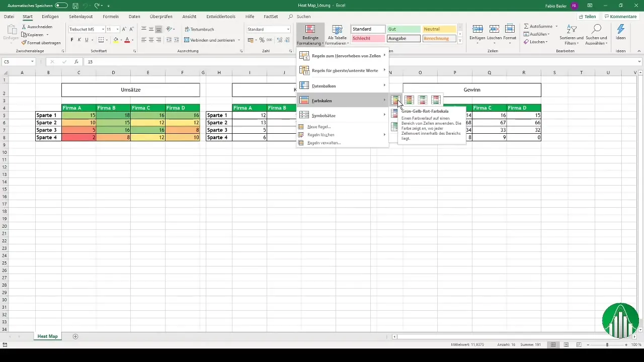Open the fill color dropdown arrow
The image size is (644, 362).
pos(121,40)
